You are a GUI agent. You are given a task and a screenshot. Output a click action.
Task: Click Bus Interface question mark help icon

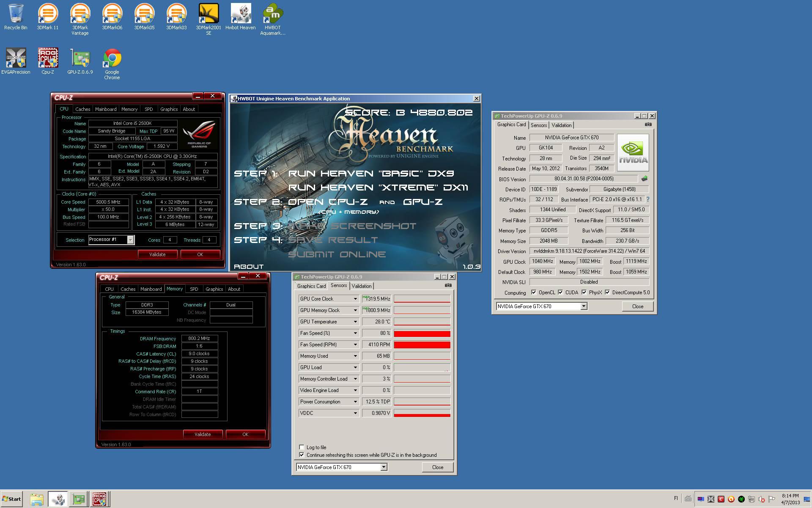648,199
